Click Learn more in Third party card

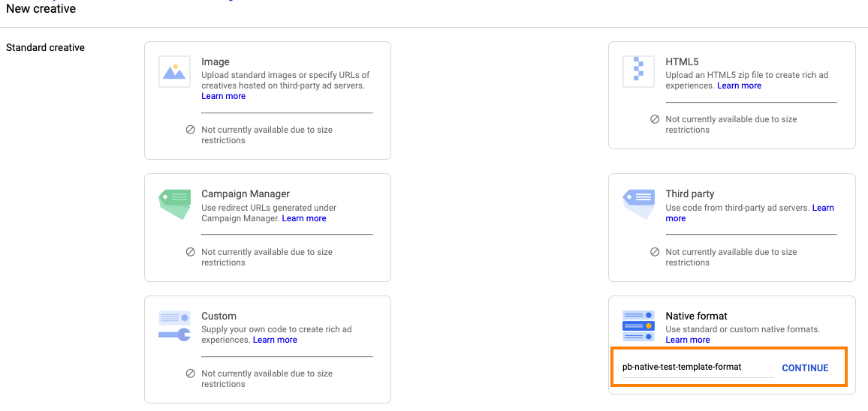click(x=822, y=208)
